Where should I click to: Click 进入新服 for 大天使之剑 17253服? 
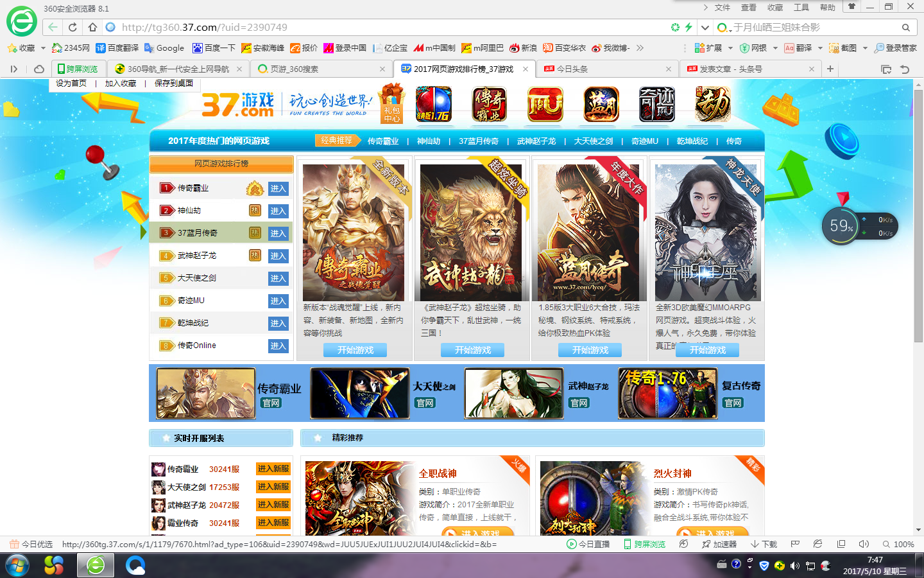273,487
